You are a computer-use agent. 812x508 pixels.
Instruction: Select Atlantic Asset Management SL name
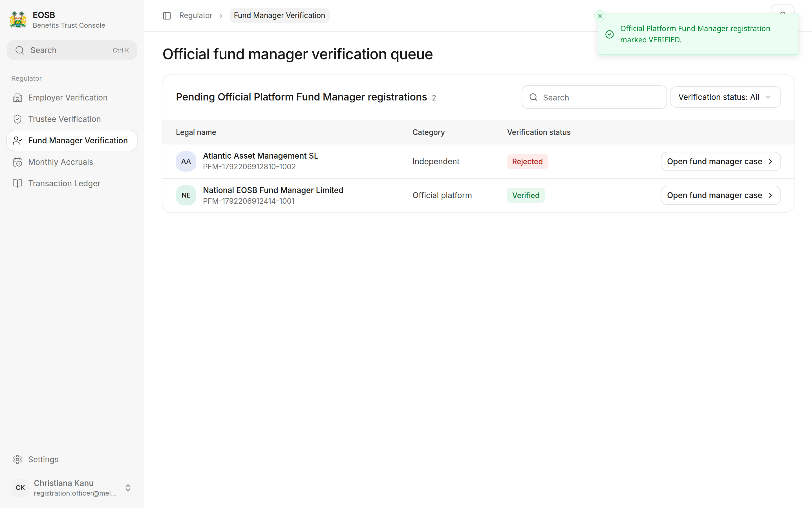(x=261, y=156)
